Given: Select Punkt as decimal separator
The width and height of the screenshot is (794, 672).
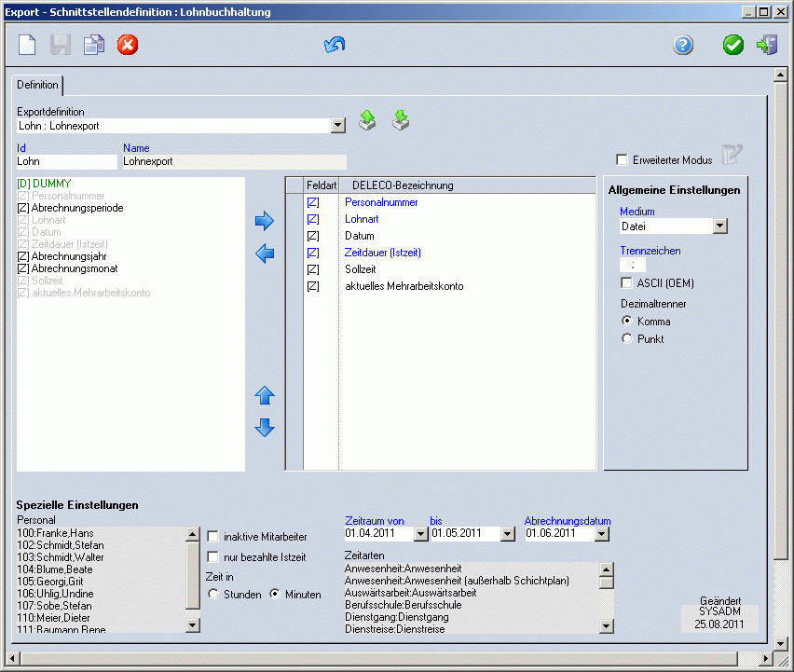Looking at the screenshot, I should [x=627, y=339].
